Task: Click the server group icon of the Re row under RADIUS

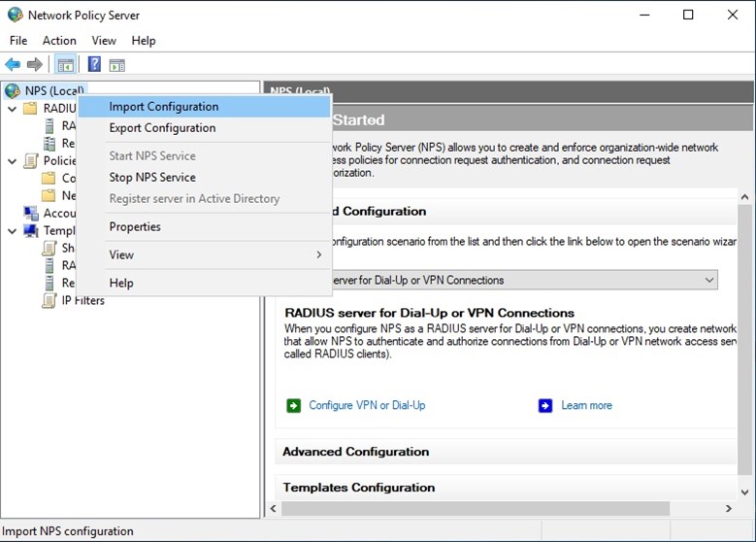Action: pyautogui.click(x=49, y=144)
